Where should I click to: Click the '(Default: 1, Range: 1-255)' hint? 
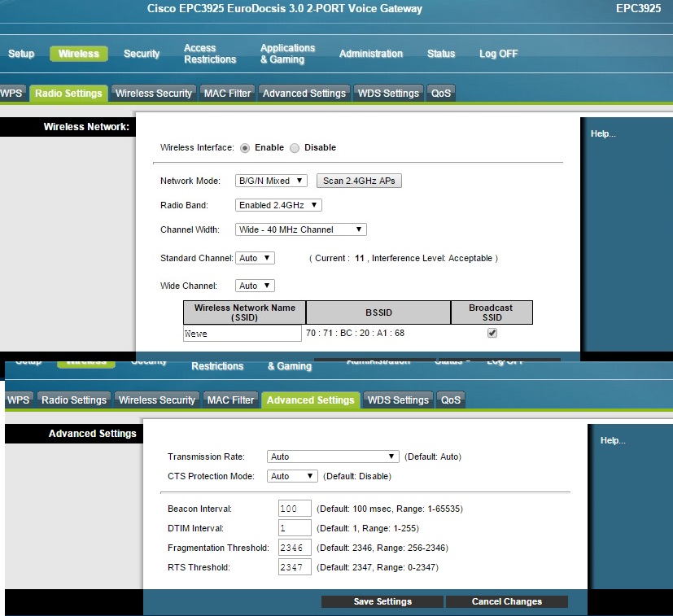[368, 528]
